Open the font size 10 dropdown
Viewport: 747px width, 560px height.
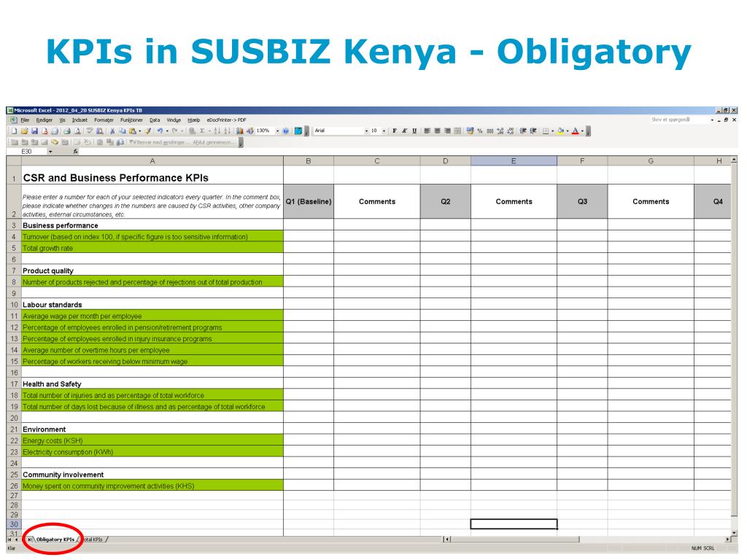click(384, 131)
